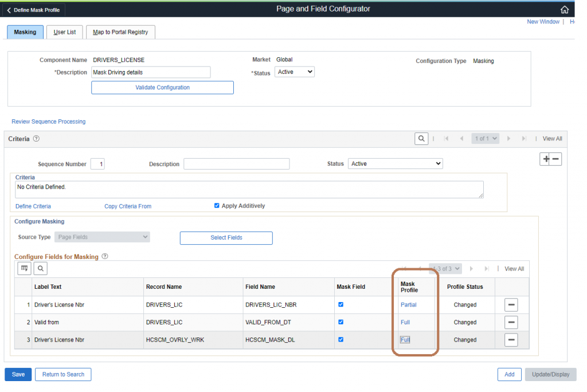Click the Add button
The image size is (587, 392).
510,374
